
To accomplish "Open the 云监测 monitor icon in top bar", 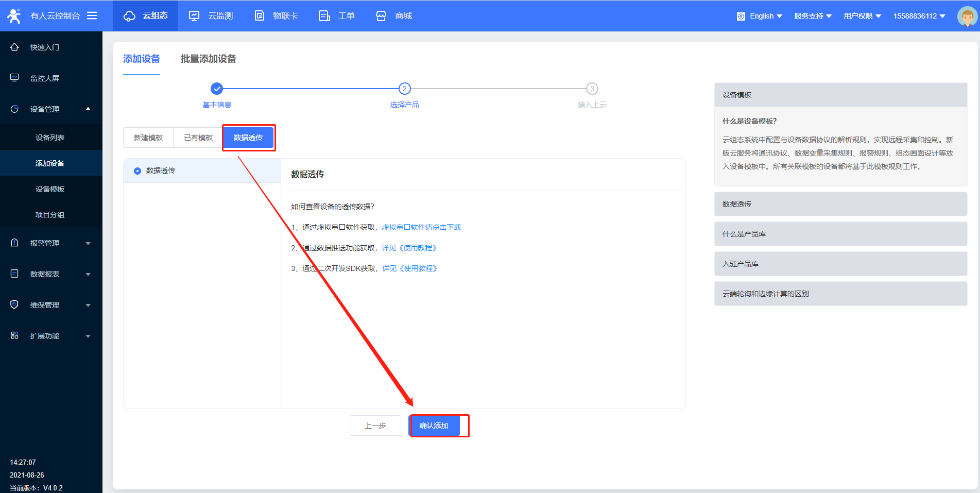I will [194, 16].
